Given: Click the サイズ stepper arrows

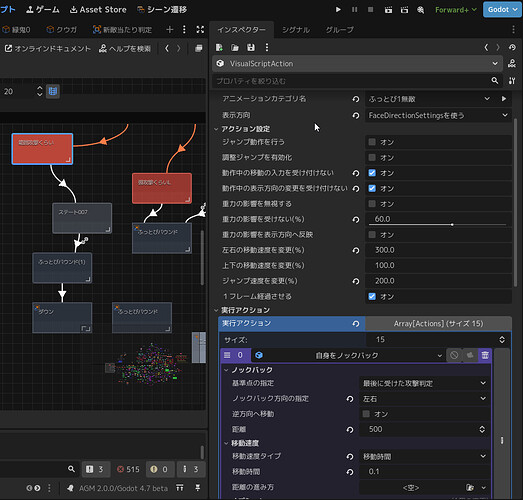Looking at the screenshot, I should tap(502, 340).
